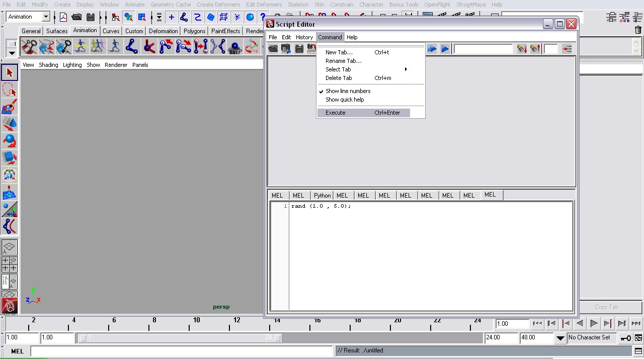Image resolution: width=644 pixels, height=359 pixels.
Task: Click the motion trail runner shelf icon
Action: tap(80, 47)
